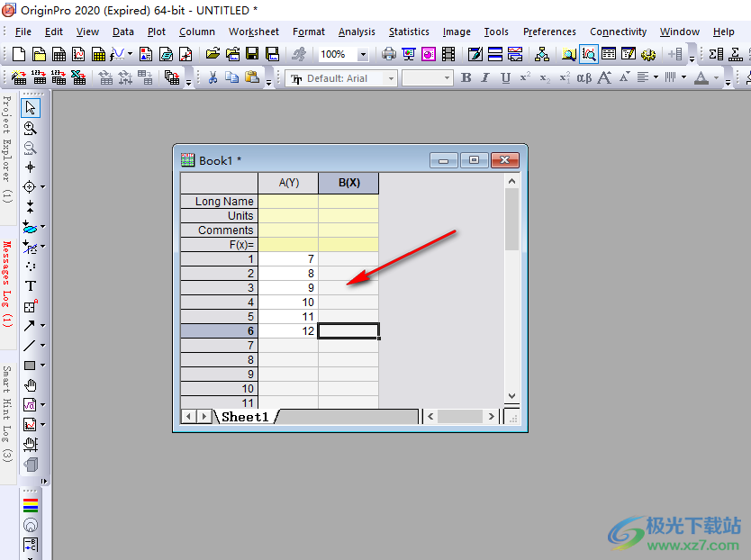Create a new project from the toolbar
Viewport: 751px width, 560px height.
tap(19, 54)
